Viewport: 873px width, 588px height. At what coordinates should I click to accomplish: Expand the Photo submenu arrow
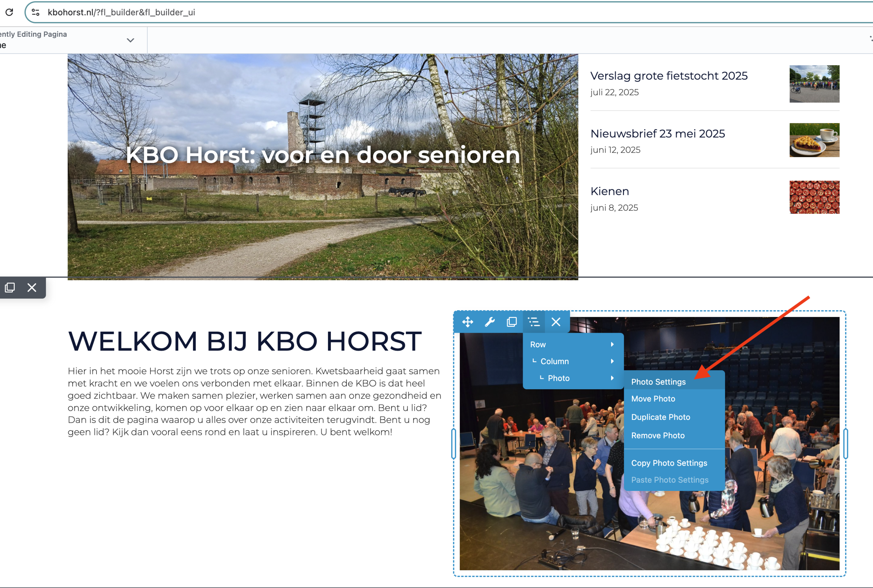[612, 378]
